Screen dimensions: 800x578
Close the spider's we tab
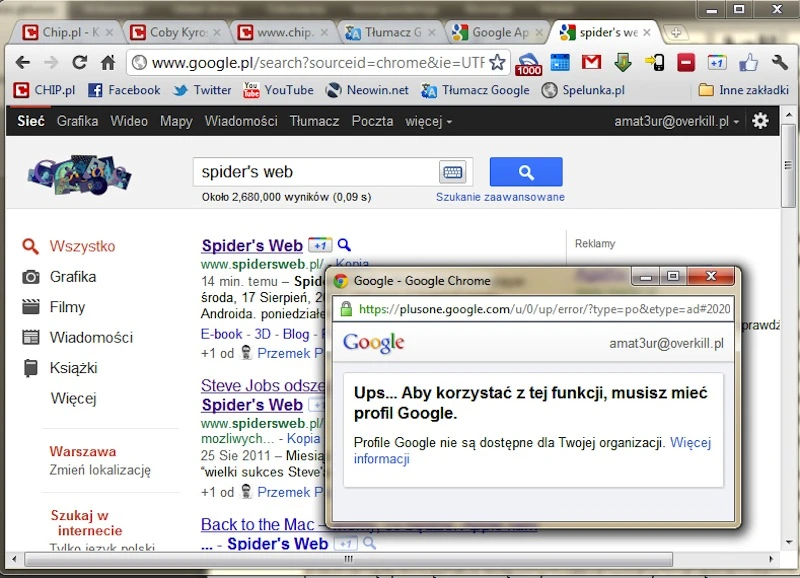(646, 33)
